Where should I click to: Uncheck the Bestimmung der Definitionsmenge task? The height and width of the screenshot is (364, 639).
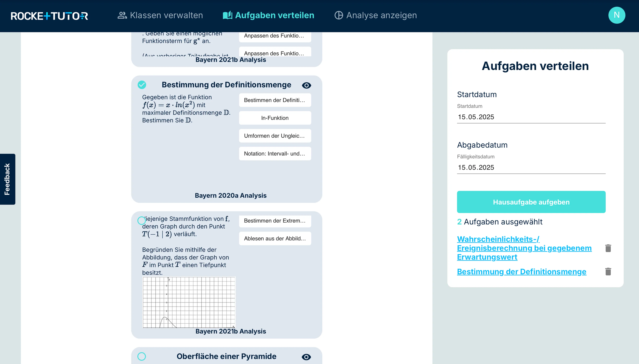[x=142, y=85]
